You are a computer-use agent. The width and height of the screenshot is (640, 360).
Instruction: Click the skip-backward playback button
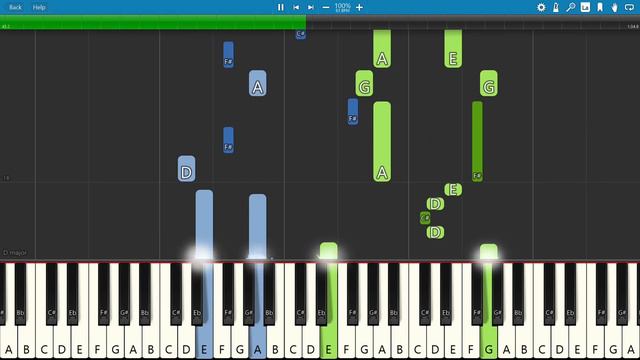point(296,7)
